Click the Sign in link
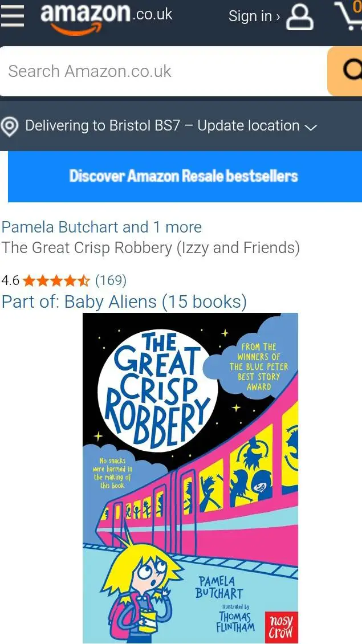 click(x=254, y=17)
